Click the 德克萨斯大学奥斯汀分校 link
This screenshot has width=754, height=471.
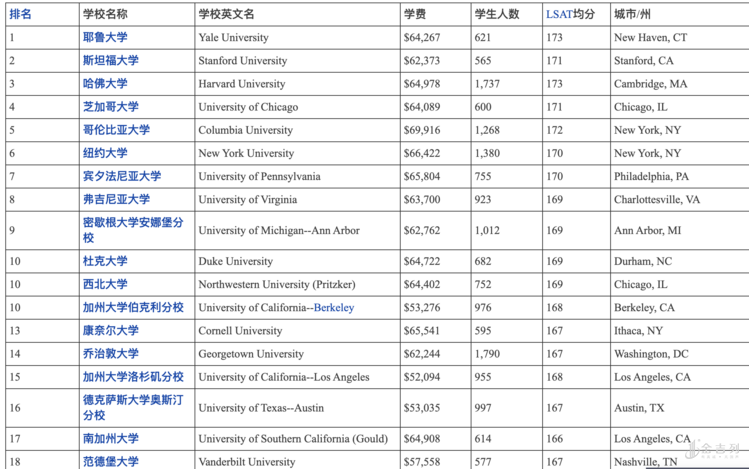tap(133, 400)
